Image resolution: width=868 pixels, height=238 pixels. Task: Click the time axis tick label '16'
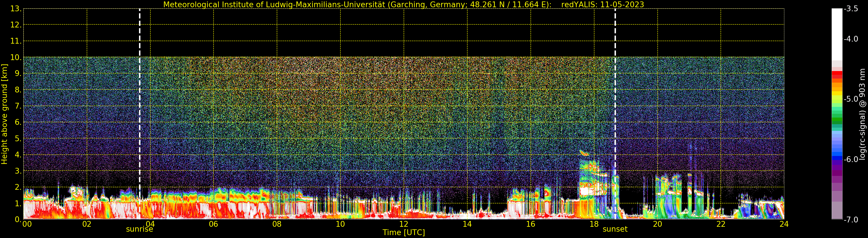pyautogui.click(x=531, y=224)
